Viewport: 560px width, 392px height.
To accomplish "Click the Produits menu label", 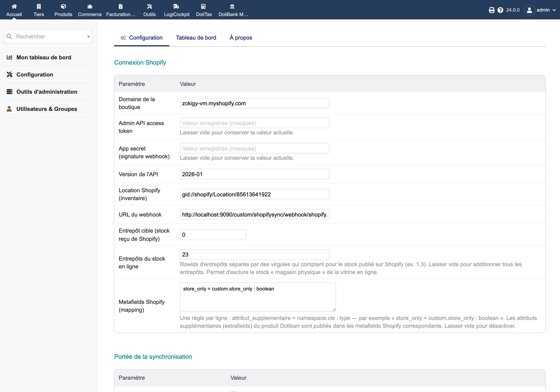I will 63,14.
